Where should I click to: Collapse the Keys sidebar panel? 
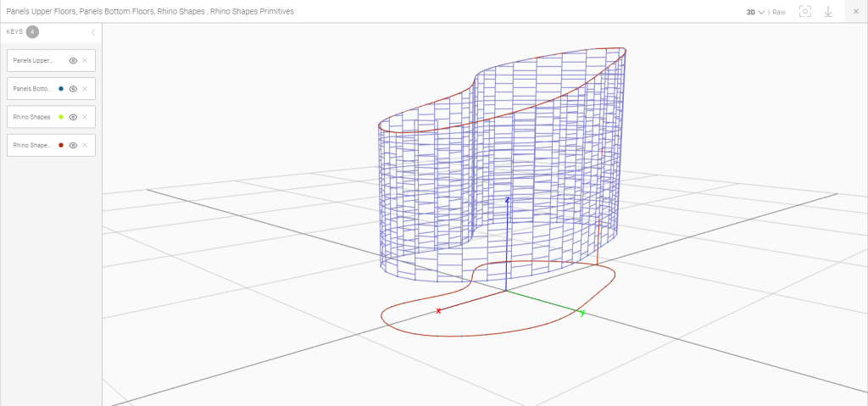[92, 32]
